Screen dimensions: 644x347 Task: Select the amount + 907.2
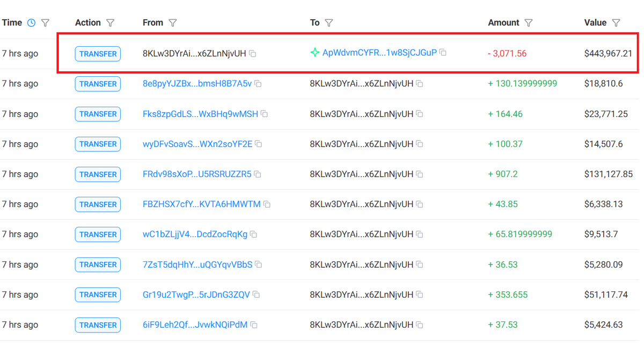point(503,174)
